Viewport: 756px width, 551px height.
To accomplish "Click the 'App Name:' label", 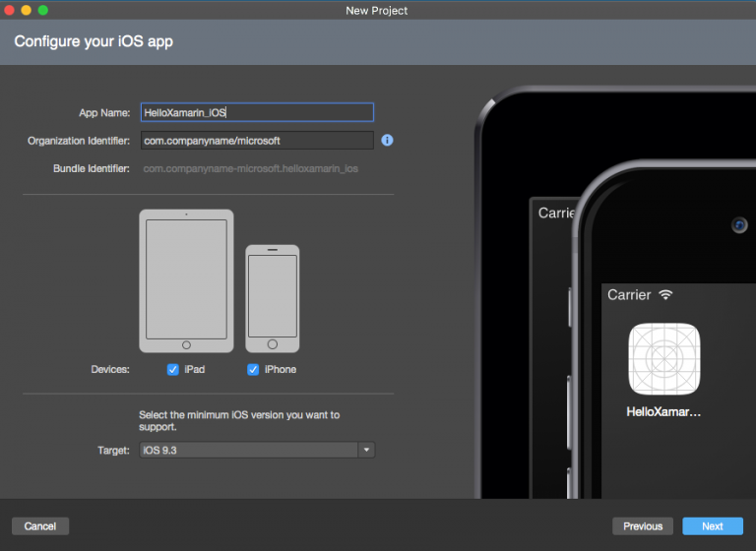I will [104, 113].
